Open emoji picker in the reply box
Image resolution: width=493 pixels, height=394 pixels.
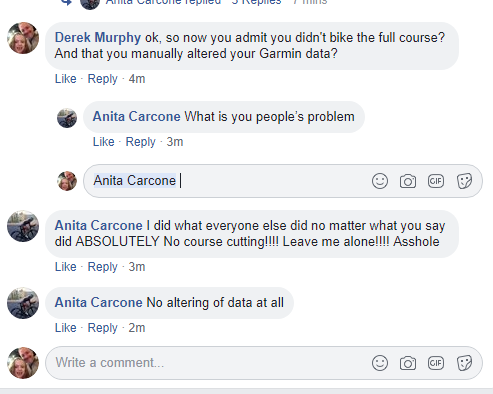(x=380, y=181)
